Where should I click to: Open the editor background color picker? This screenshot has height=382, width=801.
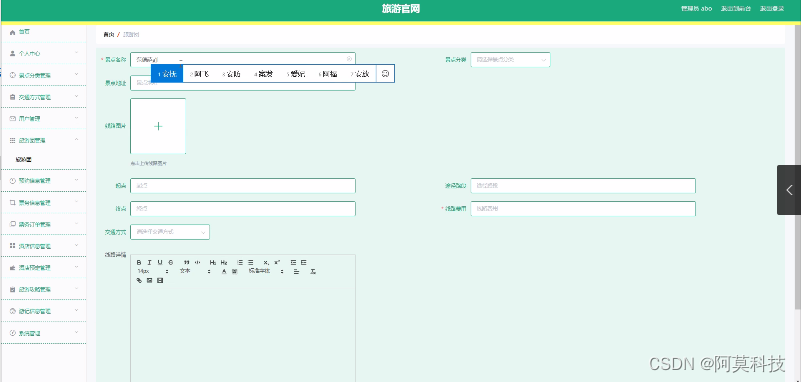pyautogui.click(x=234, y=271)
